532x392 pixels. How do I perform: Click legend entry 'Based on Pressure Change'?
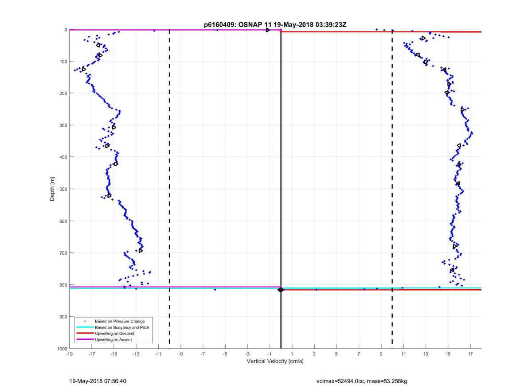[120, 321]
